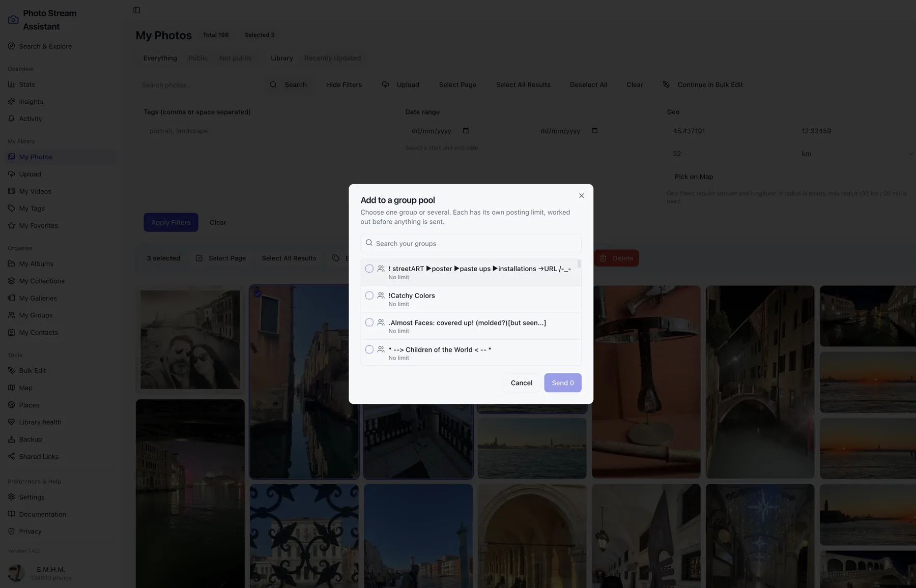The width and height of the screenshot is (916, 588).
Task: Click the My Groups people icon
Action: pos(11,315)
